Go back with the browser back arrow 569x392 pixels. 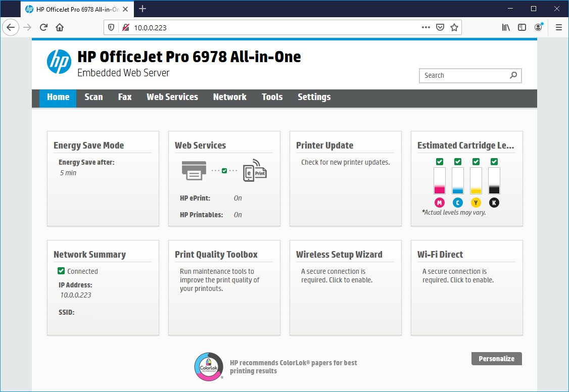(11, 28)
